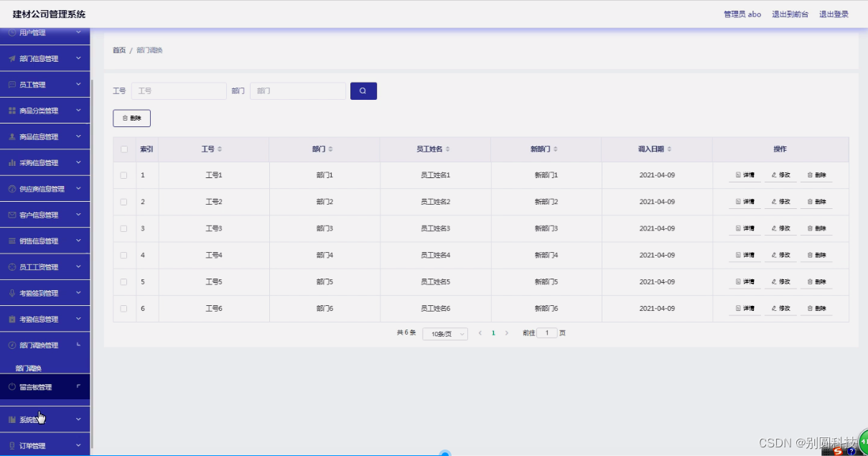The width and height of the screenshot is (868, 456).
Task: Select the 部门调换 submenu item
Action: point(28,368)
